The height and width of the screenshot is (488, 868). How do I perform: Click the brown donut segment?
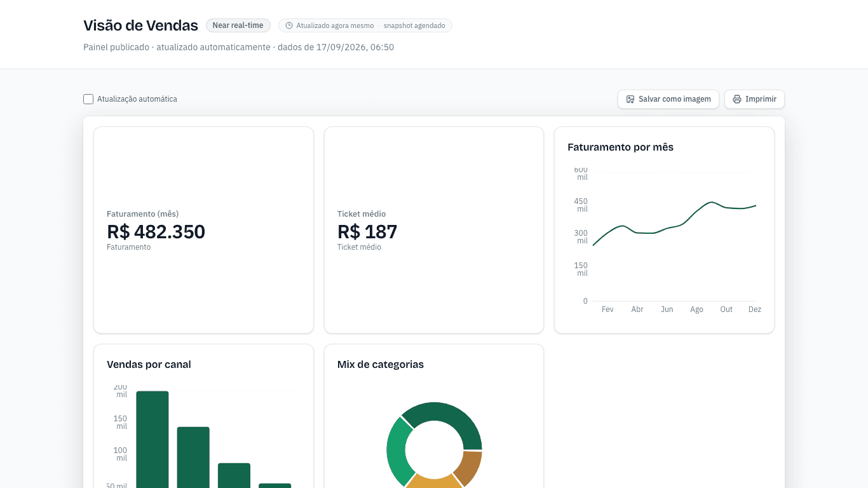pyautogui.click(x=470, y=468)
